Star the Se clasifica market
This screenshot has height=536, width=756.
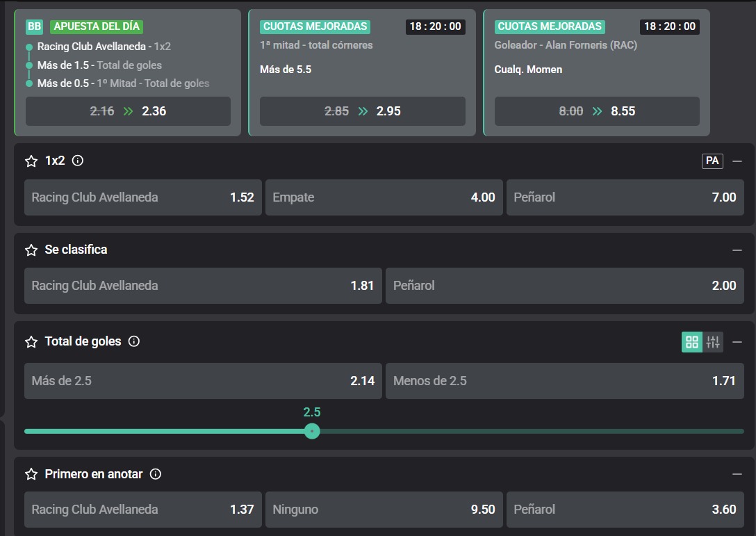pos(31,250)
